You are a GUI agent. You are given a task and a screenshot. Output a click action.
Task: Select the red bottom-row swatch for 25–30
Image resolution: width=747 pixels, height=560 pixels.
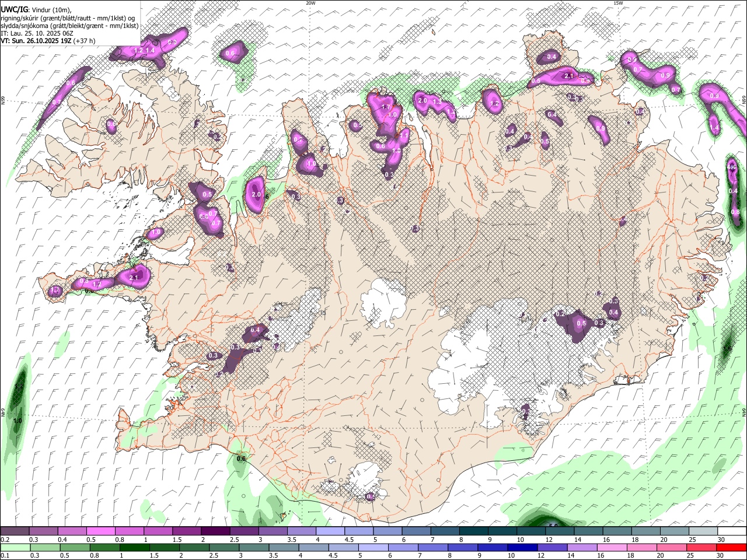coord(702,547)
